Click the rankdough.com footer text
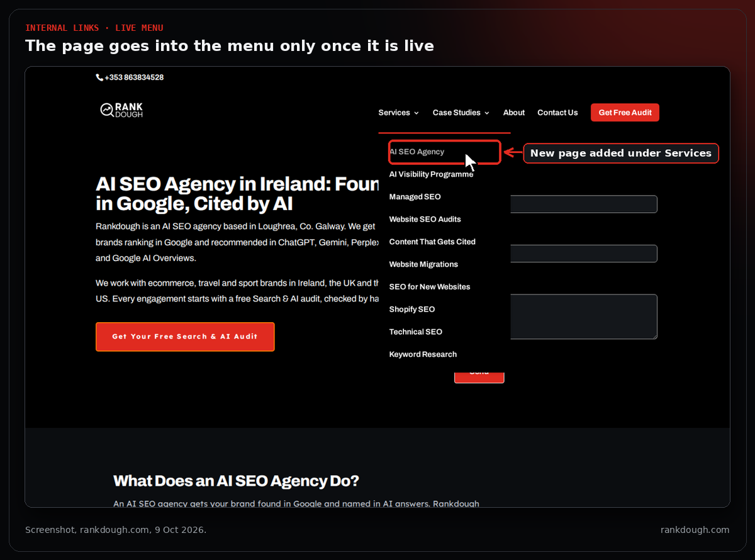This screenshot has height=560, width=755. (x=695, y=530)
